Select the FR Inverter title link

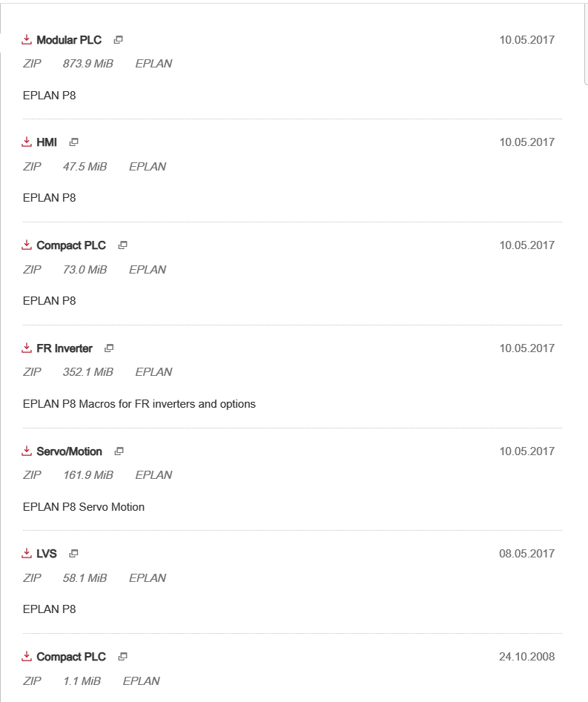pyautogui.click(x=65, y=348)
